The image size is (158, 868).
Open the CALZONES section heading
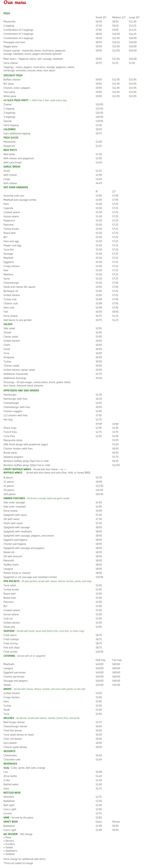9,129
